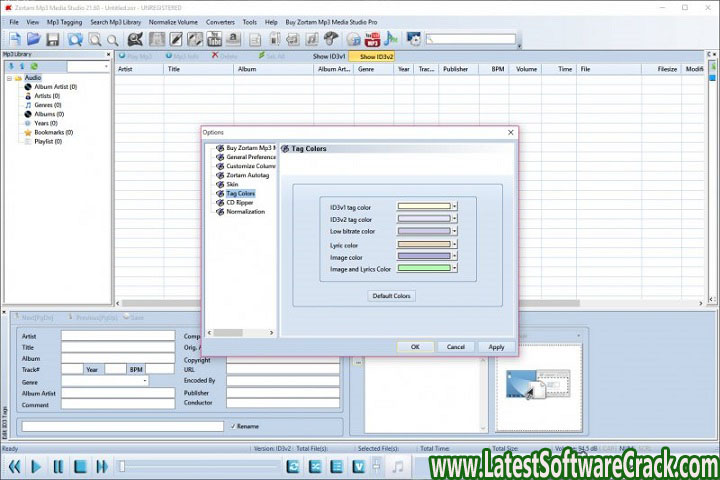This screenshot has width=720, height=480.
Task: Click the music note icon in bottom bar
Action: pyautogui.click(x=397, y=466)
